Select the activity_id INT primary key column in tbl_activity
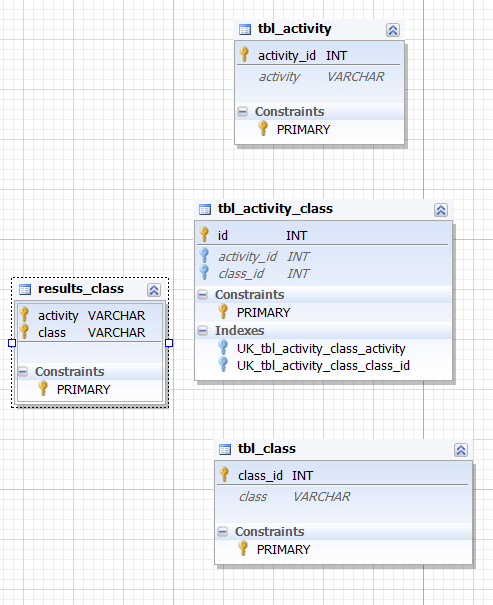The width and height of the screenshot is (493, 605). click(x=319, y=56)
